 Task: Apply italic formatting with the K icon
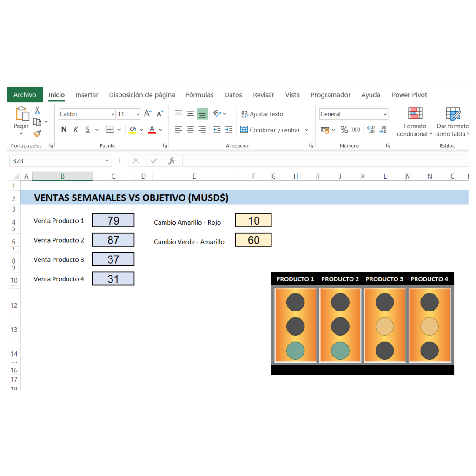76,130
